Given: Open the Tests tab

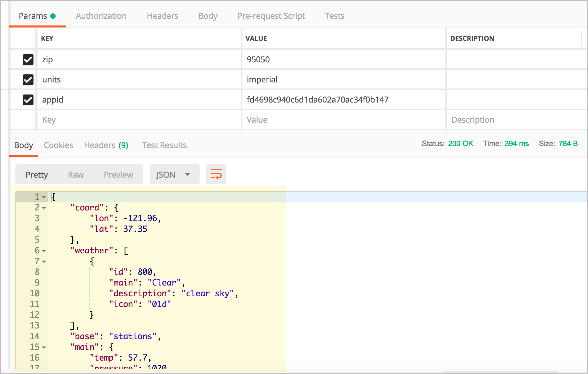Looking at the screenshot, I should pos(335,16).
